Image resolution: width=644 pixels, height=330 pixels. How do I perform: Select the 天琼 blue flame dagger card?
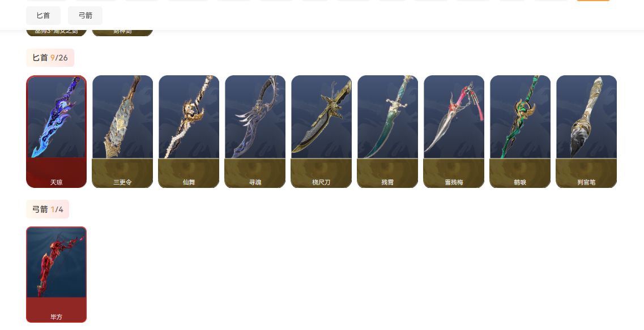[56, 131]
